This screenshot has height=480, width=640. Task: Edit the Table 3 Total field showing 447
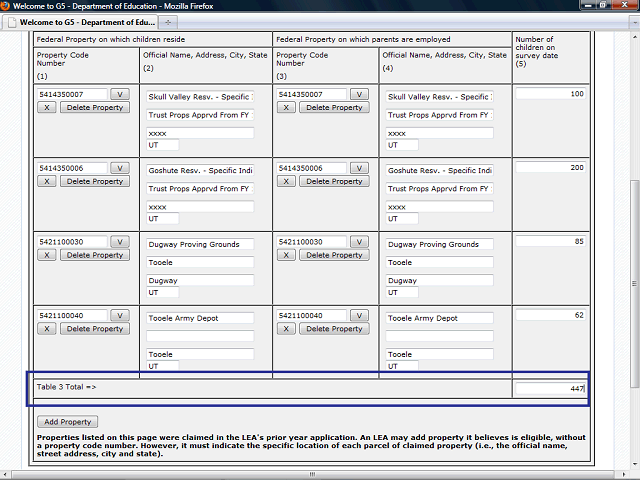tap(551, 388)
